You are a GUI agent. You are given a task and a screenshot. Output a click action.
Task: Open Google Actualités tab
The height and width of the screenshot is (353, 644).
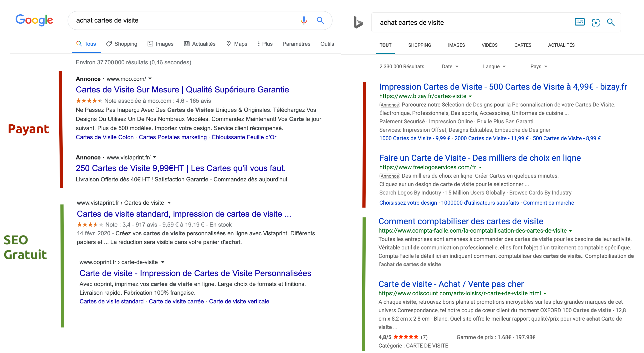pos(200,44)
